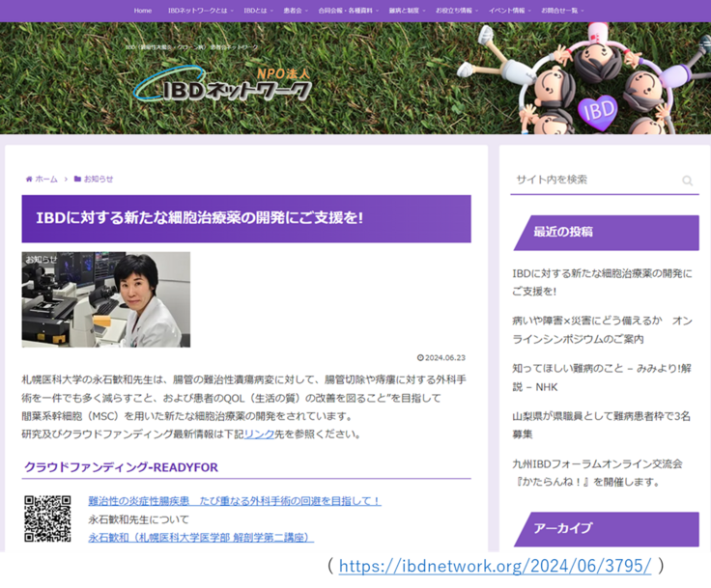Click the QR code image
This screenshot has width=711, height=588.
click(47, 518)
